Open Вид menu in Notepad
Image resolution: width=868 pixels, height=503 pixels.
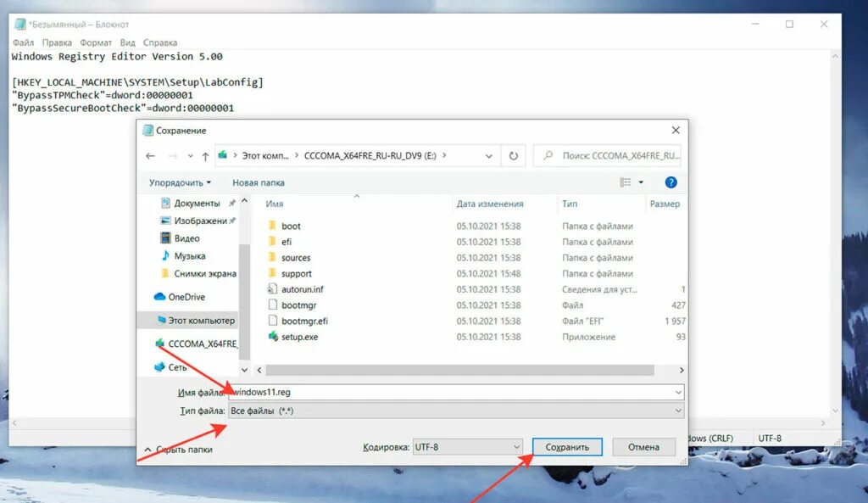(127, 42)
